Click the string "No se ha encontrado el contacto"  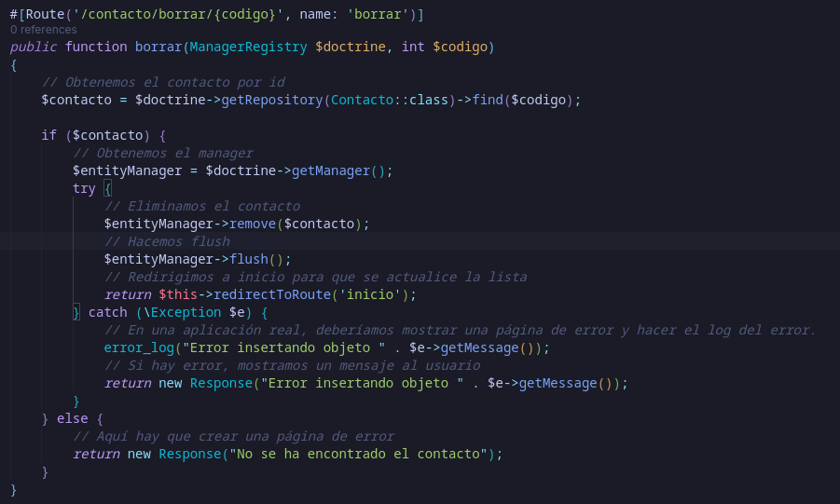pyautogui.click(x=358, y=453)
